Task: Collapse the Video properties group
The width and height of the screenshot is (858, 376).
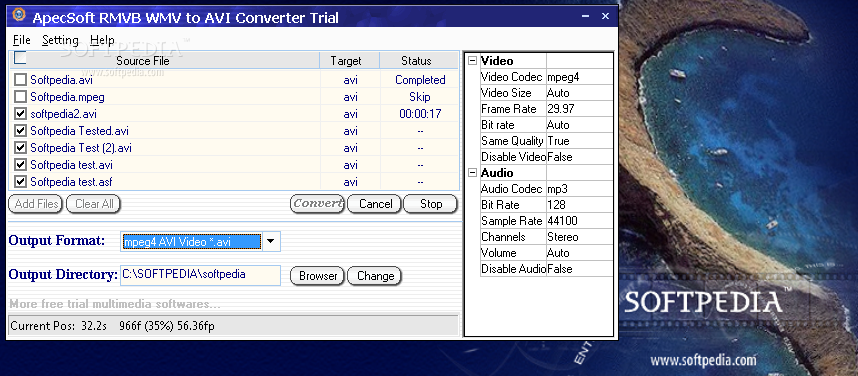Action: coord(473,61)
